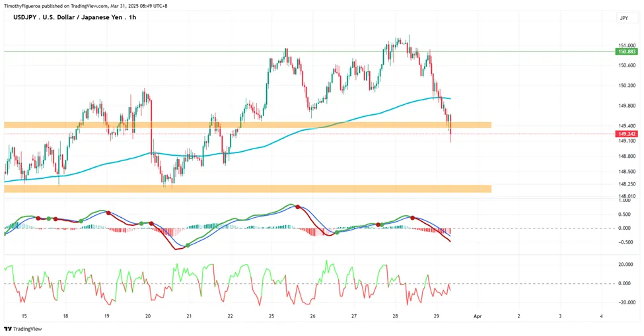Click the 1h timeframe label in title
644x336 pixels.
coord(132,17)
